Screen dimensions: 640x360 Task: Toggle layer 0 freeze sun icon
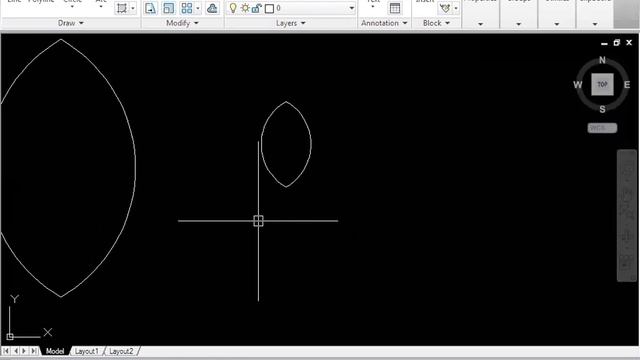point(245,8)
